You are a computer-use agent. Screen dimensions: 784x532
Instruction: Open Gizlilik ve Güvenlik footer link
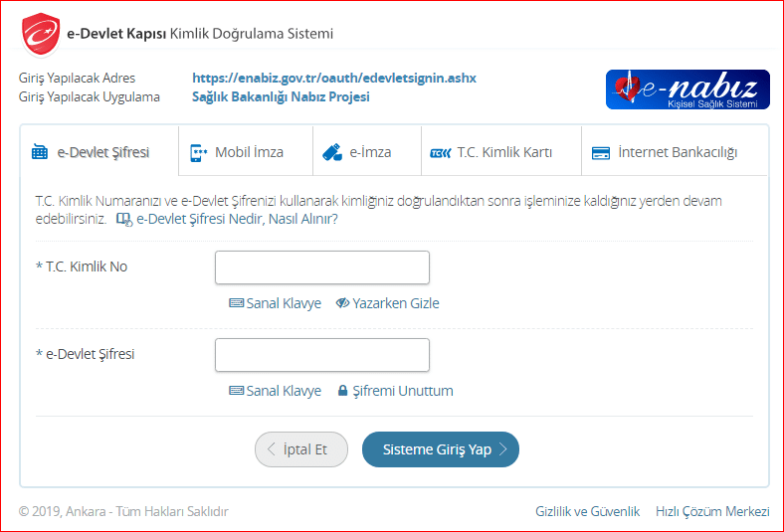[587, 511]
